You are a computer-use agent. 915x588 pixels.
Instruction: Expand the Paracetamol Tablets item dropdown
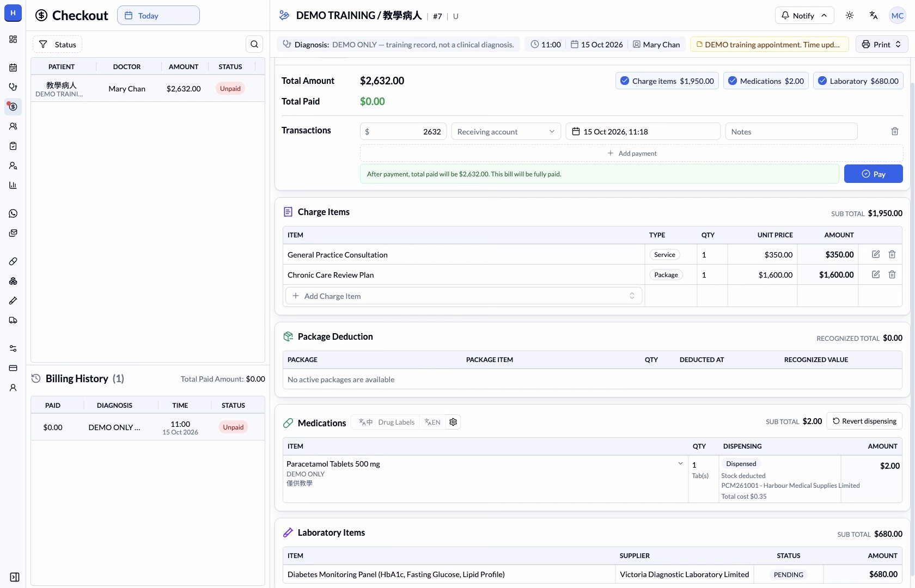(x=680, y=464)
